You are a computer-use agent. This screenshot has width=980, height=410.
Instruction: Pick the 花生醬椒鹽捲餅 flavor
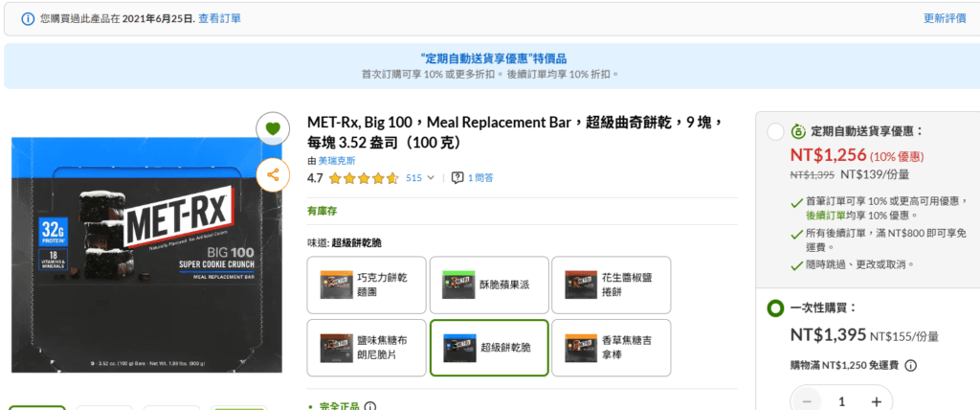coord(612,285)
